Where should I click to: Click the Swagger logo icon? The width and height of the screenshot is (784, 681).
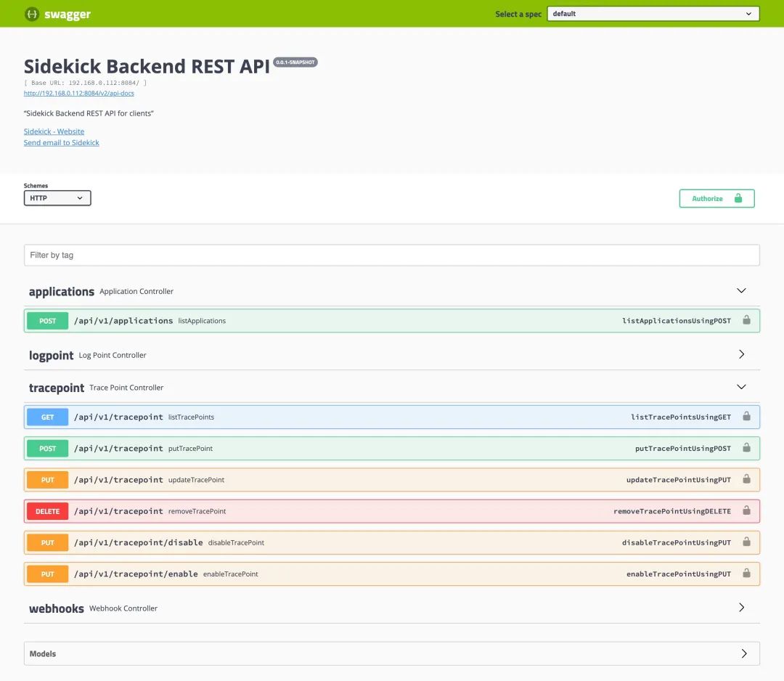(31, 14)
